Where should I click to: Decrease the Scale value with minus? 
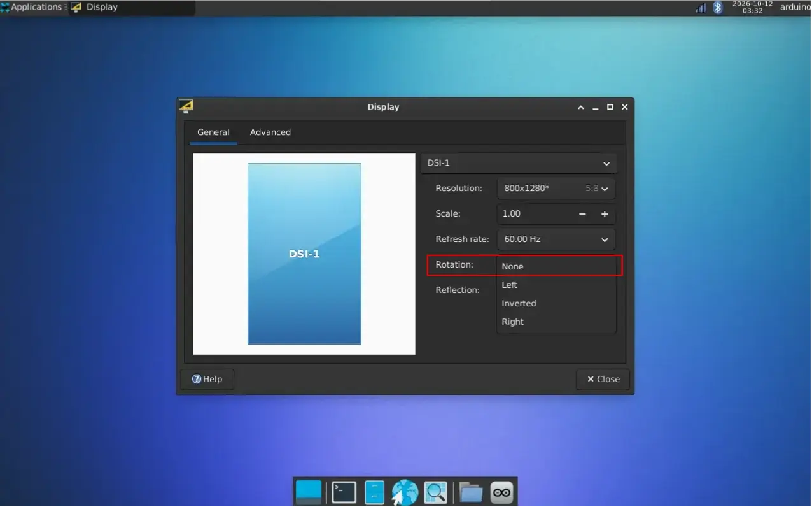click(582, 214)
